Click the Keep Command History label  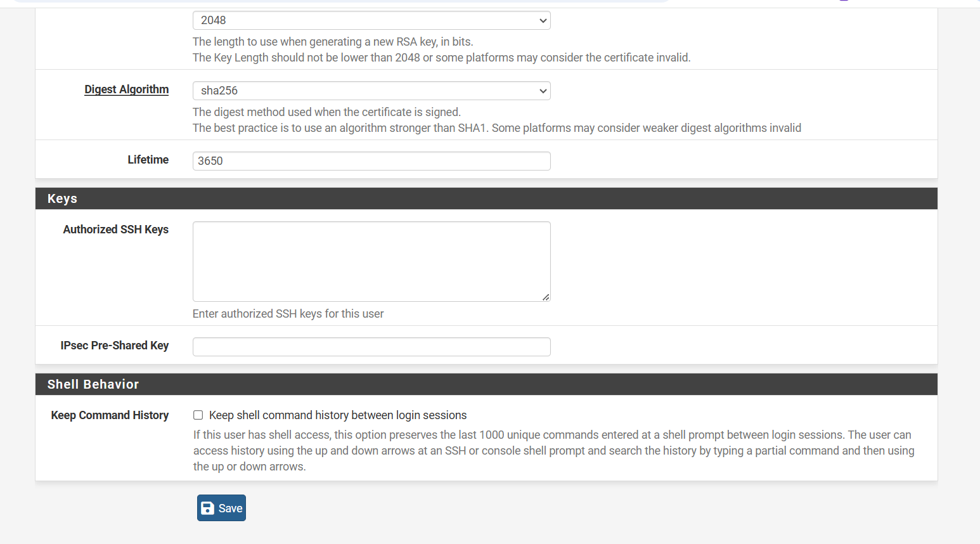point(110,415)
